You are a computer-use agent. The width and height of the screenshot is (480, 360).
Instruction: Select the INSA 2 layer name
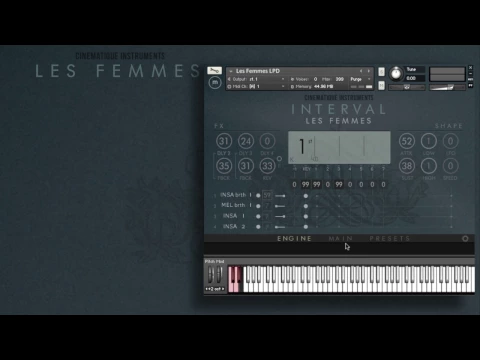point(234,227)
